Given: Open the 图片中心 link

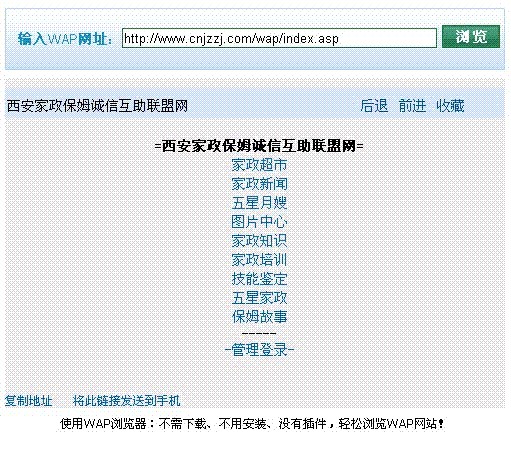Looking at the screenshot, I should click(259, 222).
